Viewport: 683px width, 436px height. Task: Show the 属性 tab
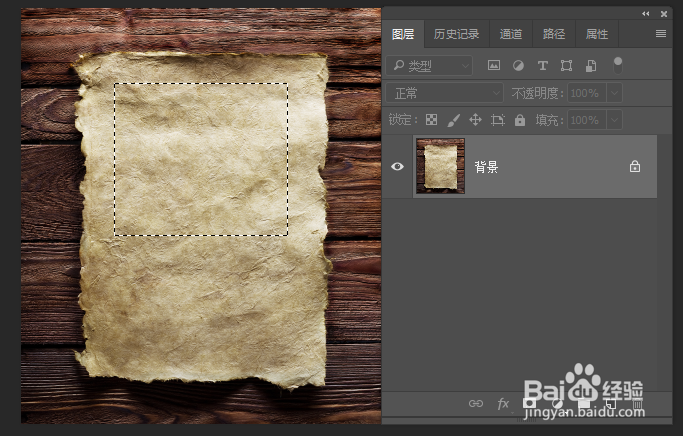point(597,34)
